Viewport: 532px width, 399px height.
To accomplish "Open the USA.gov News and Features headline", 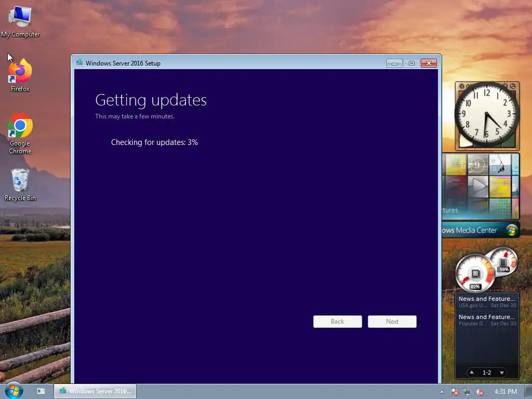I will 487,302.
